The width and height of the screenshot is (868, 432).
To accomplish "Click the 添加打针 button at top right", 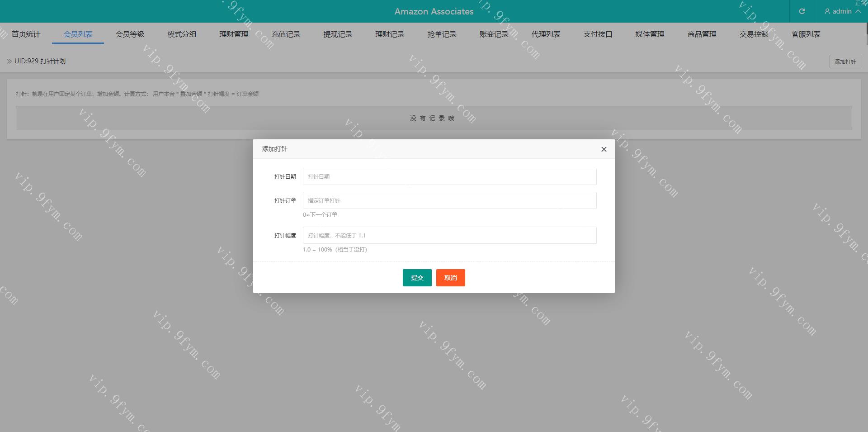I will (x=845, y=62).
